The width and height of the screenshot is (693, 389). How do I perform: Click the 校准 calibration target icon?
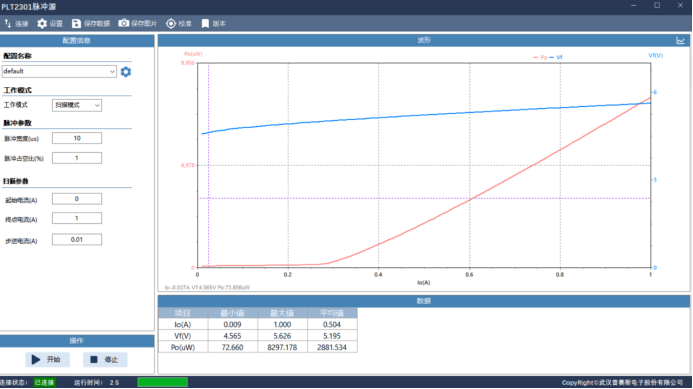coord(171,23)
